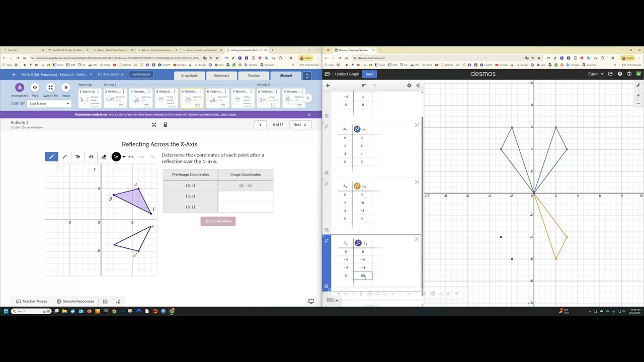Screen dimensions: 644x362
Task: Toggle the Pace control
Action: (x=35, y=87)
